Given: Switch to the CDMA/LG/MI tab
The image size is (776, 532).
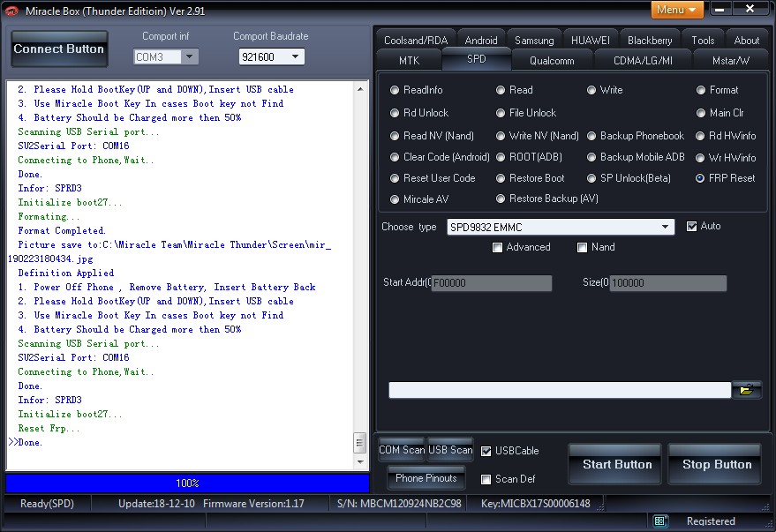Looking at the screenshot, I should click(643, 60).
